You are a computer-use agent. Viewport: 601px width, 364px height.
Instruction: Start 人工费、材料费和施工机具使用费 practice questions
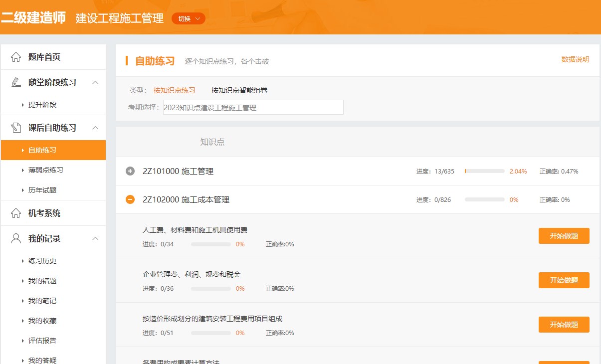[x=564, y=235]
